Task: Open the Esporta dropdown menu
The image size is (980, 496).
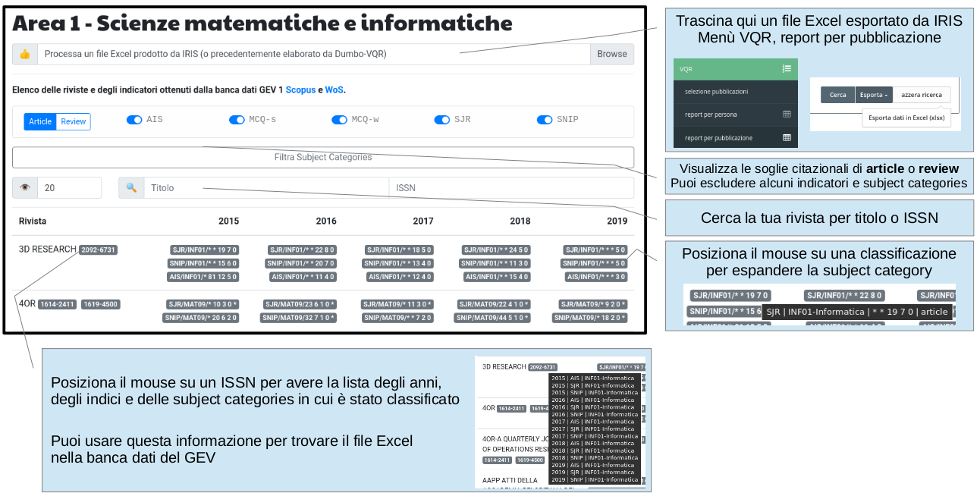Action: [872, 95]
